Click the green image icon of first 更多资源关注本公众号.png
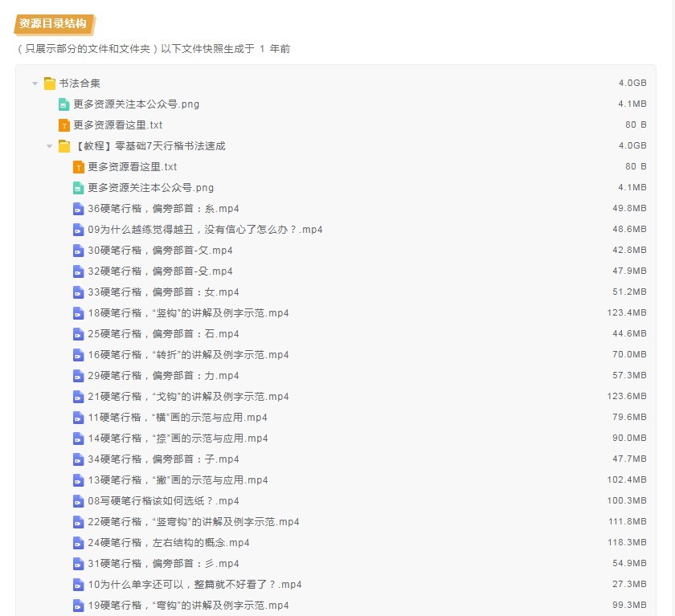Screen dimensions: 675x616 pos(63,104)
